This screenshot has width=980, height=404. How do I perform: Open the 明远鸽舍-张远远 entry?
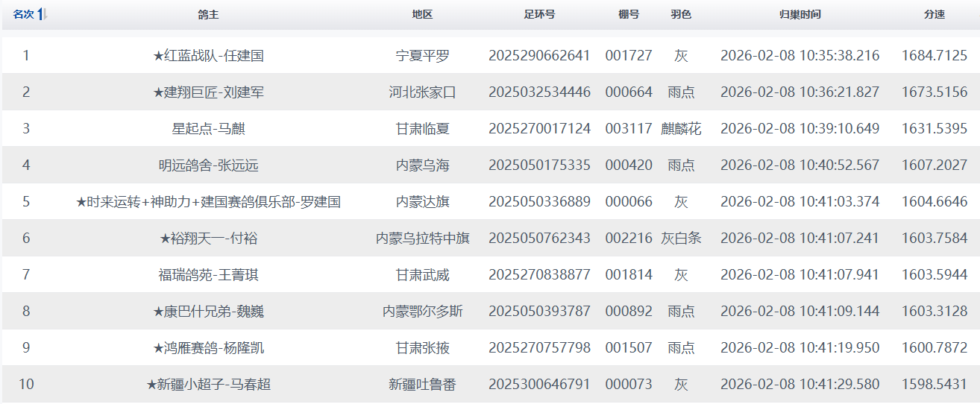tap(208, 165)
